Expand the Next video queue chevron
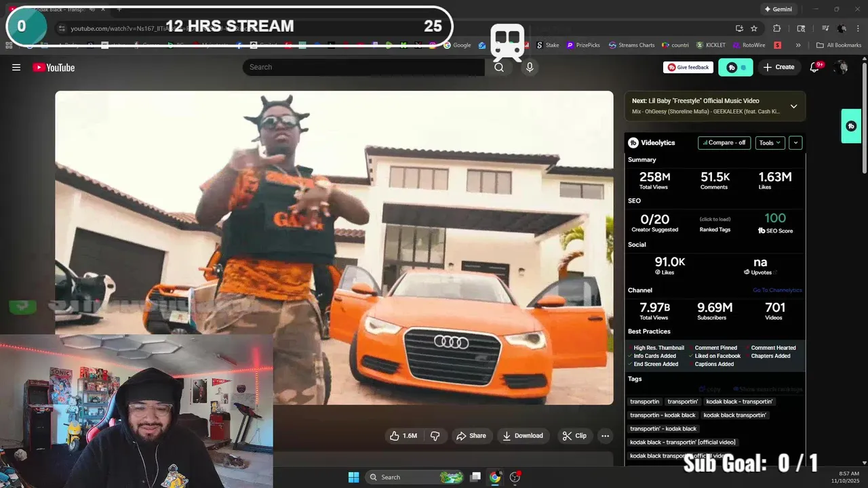868x488 pixels. tap(793, 106)
